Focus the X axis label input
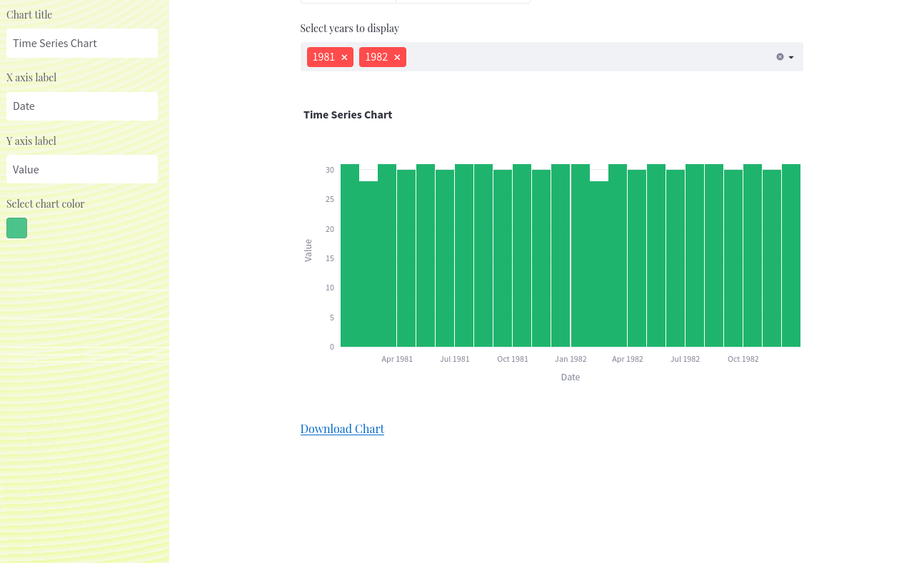Screen dimensions: 924x563 click(81, 106)
